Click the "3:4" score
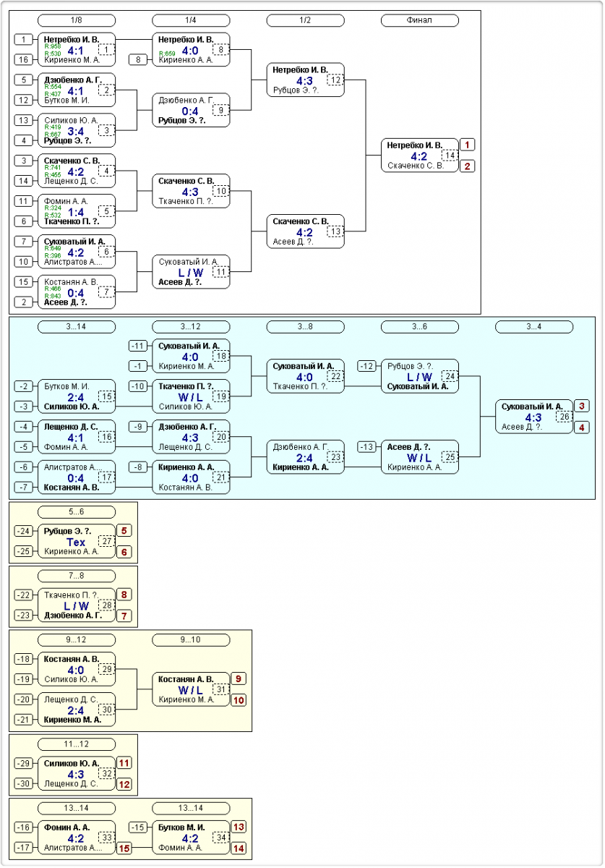 click(76, 132)
